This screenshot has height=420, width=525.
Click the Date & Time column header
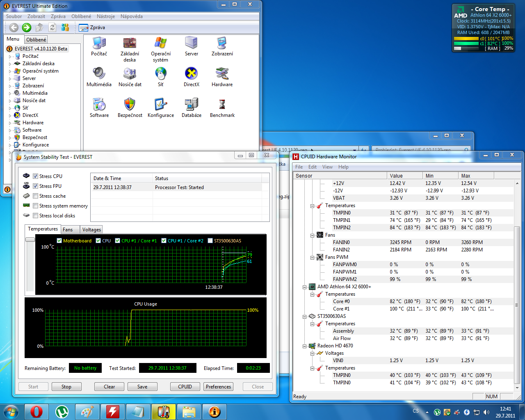[121, 178]
